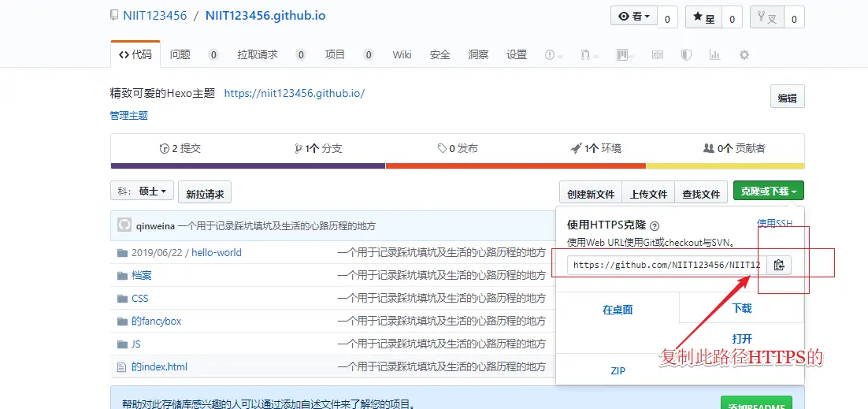
Task: Switch to the 安全 tab
Action: tap(440, 54)
